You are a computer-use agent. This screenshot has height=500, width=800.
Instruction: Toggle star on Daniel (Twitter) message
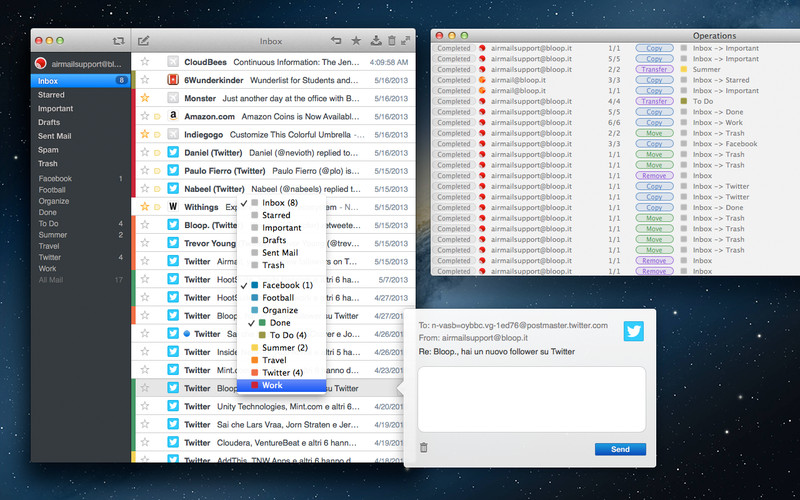coord(145,152)
